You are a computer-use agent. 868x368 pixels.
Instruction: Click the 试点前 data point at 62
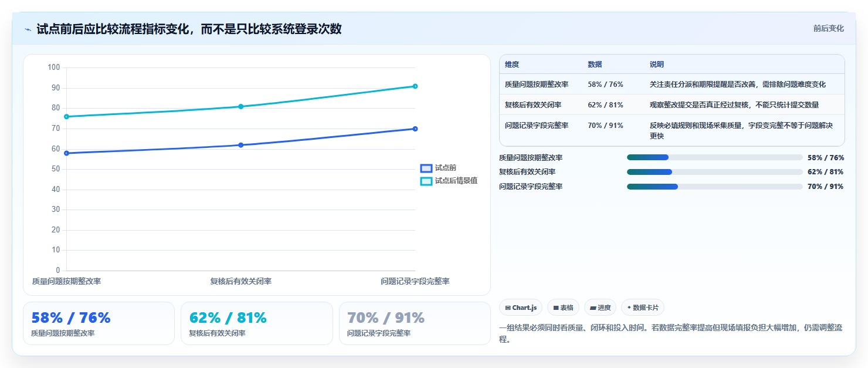241,145
